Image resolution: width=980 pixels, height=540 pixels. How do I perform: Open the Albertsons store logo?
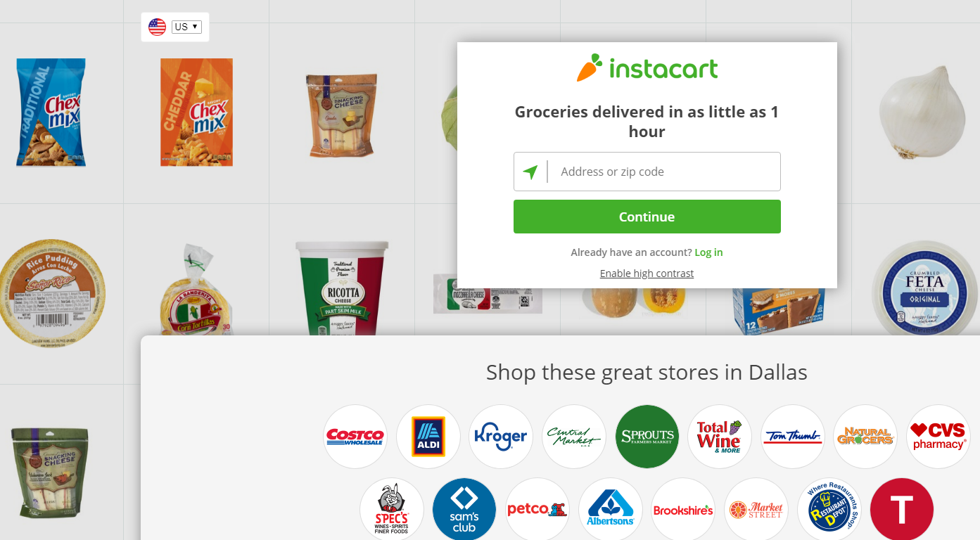point(611,510)
